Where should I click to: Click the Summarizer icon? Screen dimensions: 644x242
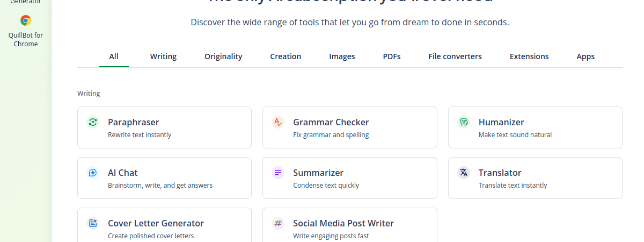[278, 173]
